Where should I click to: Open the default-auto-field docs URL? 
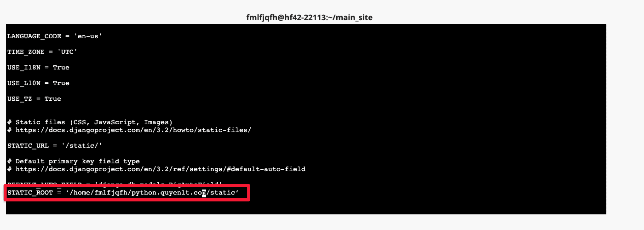coord(161,169)
